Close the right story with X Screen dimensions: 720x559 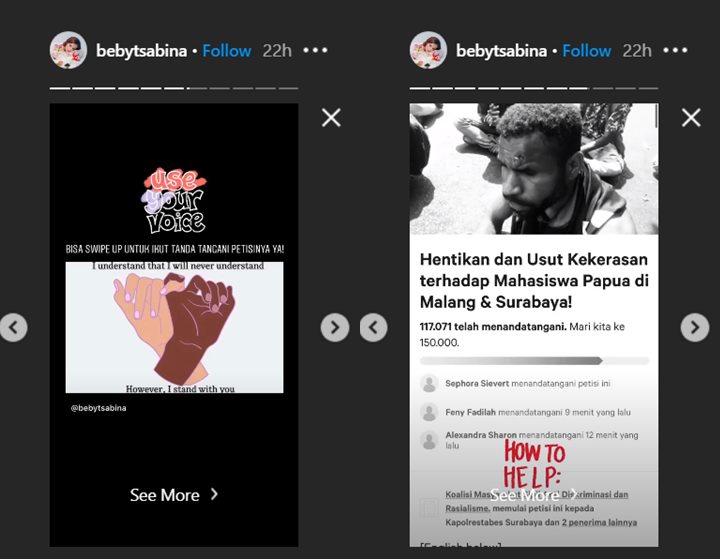click(x=691, y=118)
